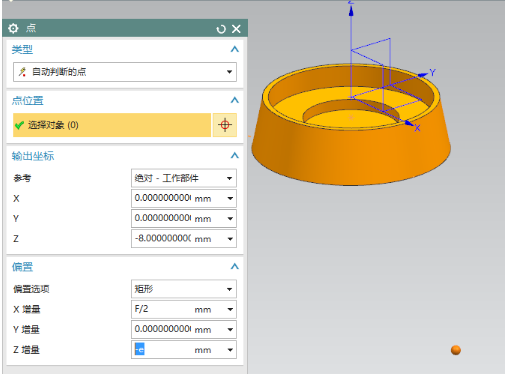Viewport: 506px width, 374px height.
Task: Open the 参考 reference dropdown
Action: (x=184, y=178)
